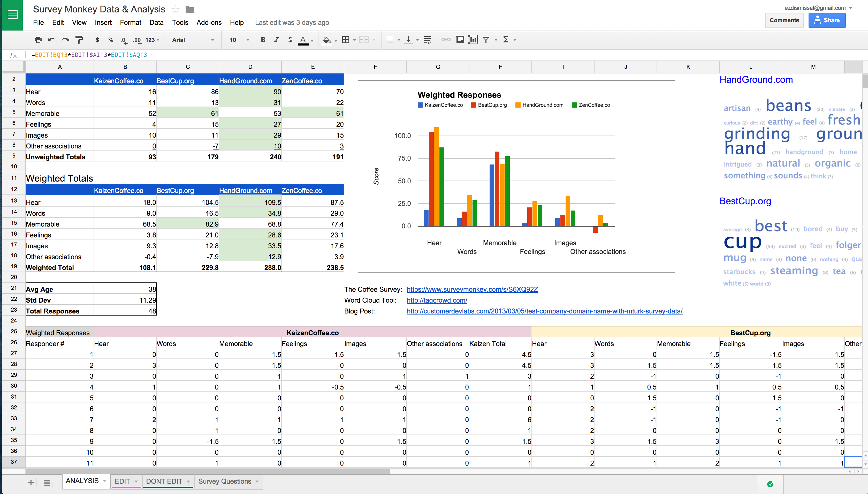Insert a comment

460,40
